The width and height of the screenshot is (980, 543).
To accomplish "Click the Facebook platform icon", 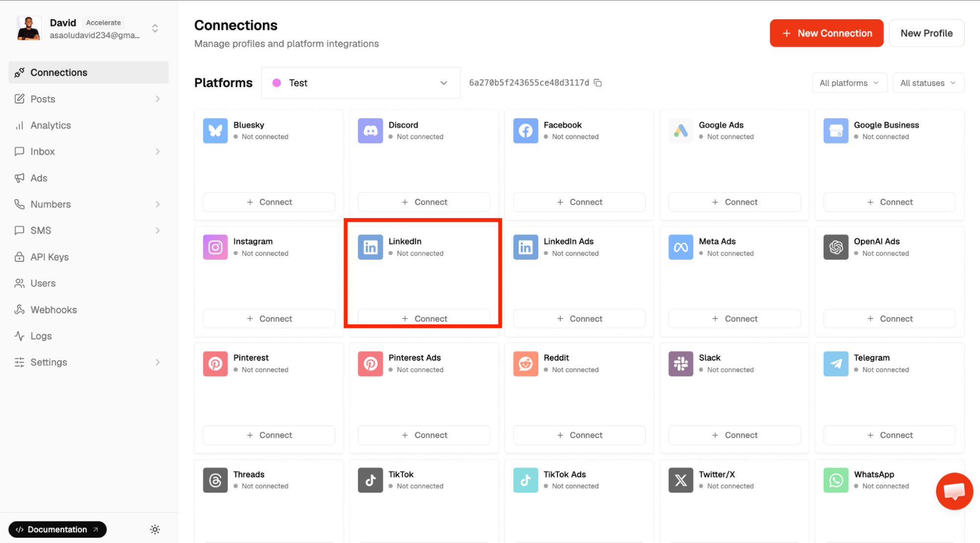I will (526, 131).
